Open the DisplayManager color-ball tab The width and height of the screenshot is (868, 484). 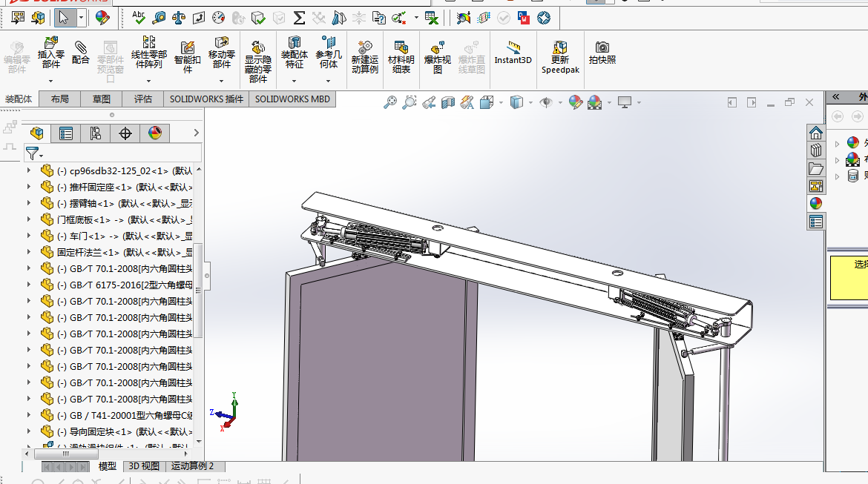pos(155,133)
